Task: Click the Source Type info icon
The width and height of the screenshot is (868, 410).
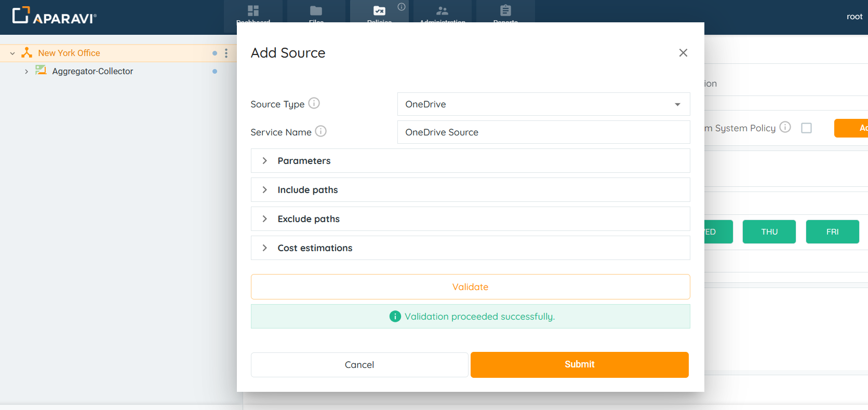Action: (x=314, y=103)
